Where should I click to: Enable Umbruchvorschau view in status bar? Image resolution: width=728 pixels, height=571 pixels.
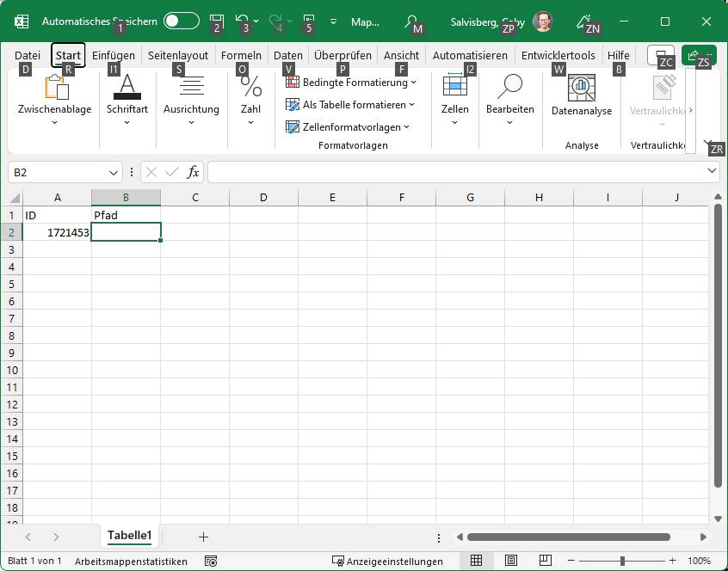coord(545,559)
